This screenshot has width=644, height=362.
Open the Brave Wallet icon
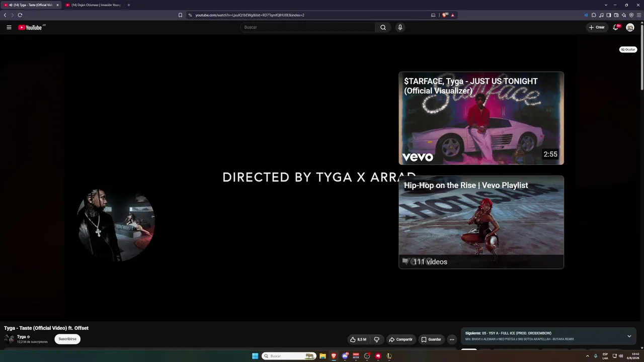tap(616, 15)
